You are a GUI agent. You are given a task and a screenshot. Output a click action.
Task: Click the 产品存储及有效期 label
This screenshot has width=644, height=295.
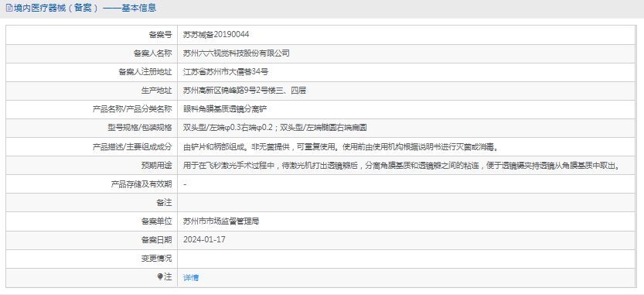(141, 184)
